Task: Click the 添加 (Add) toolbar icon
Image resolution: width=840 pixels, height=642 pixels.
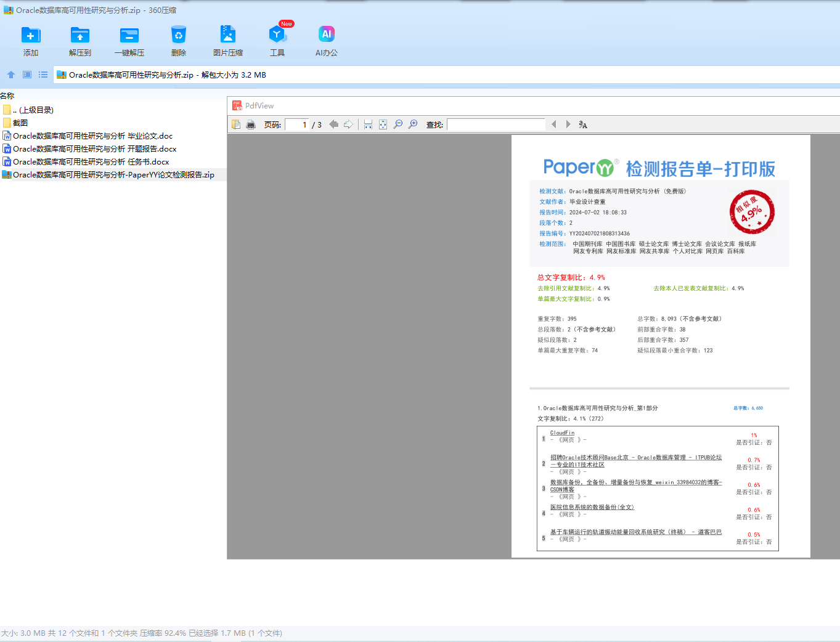Action: click(x=31, y=35)
